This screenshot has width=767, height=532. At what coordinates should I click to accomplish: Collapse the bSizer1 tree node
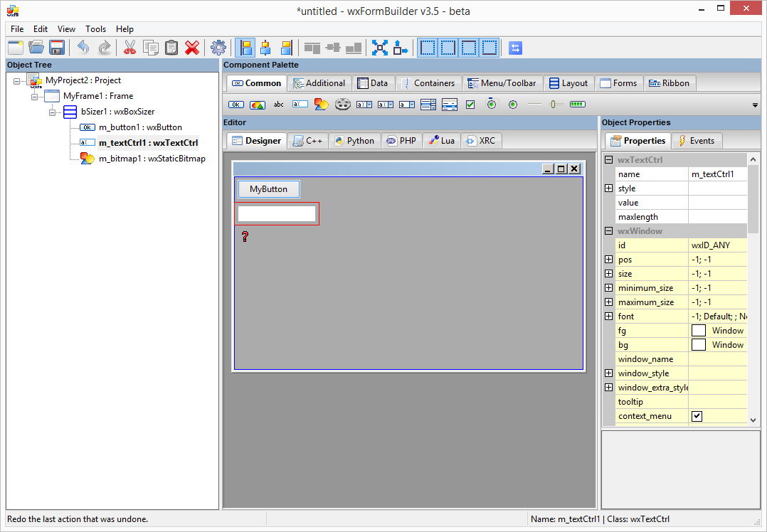click(52, 111)
